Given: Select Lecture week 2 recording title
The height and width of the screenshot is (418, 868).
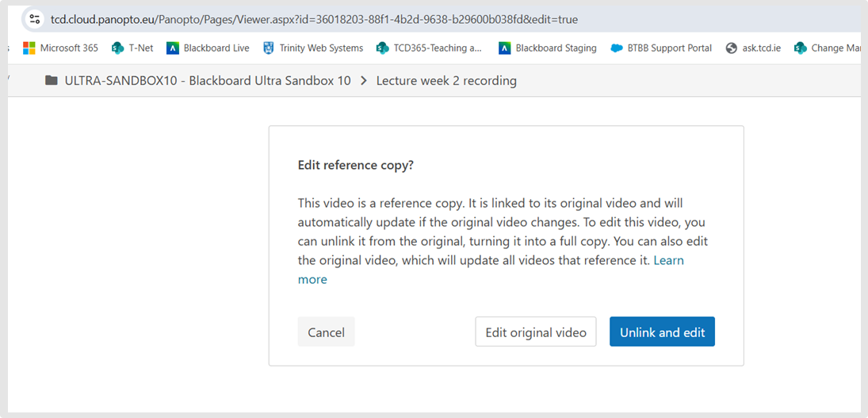Looking at the screenshot, I should point(446,81).
